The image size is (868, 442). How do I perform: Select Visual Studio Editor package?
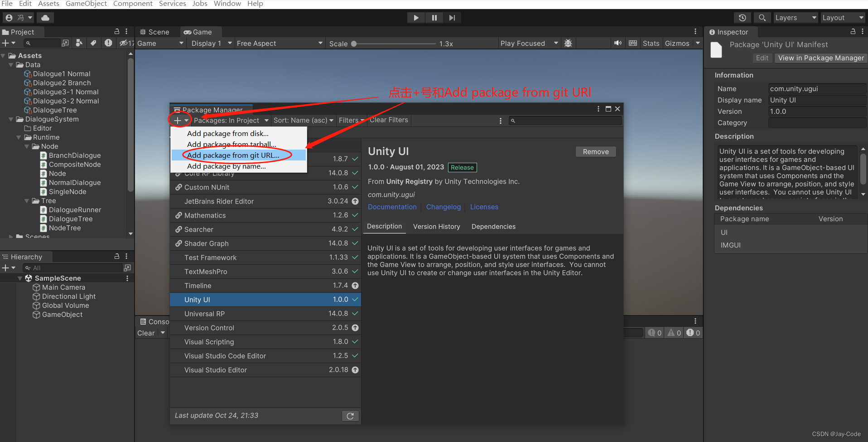(265, 370)
